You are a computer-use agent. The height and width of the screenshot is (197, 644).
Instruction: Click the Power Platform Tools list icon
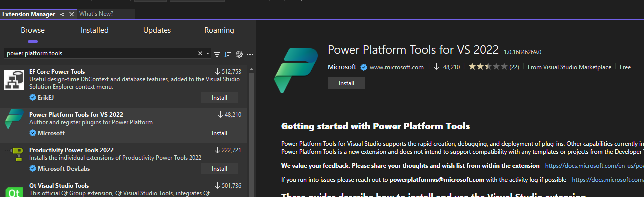coord(14,118)
